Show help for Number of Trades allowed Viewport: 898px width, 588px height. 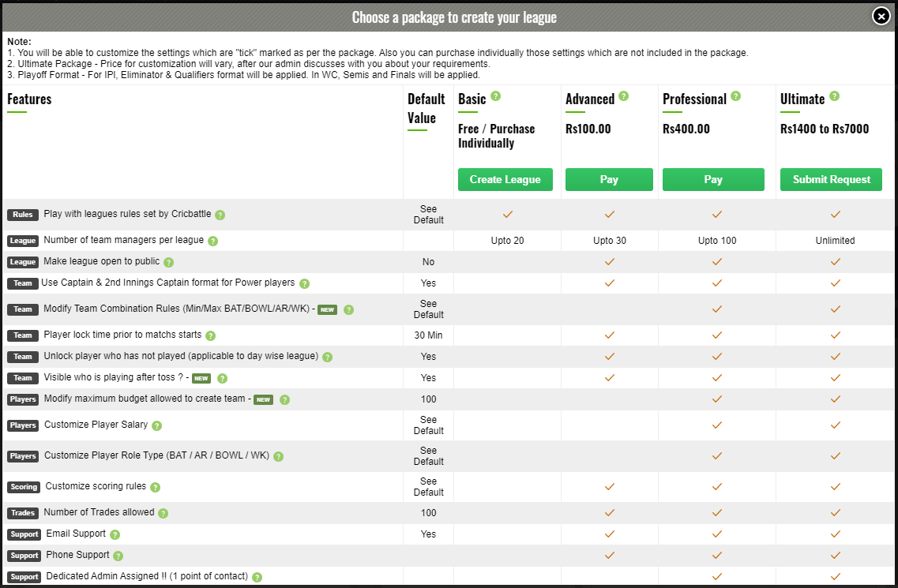163,513
